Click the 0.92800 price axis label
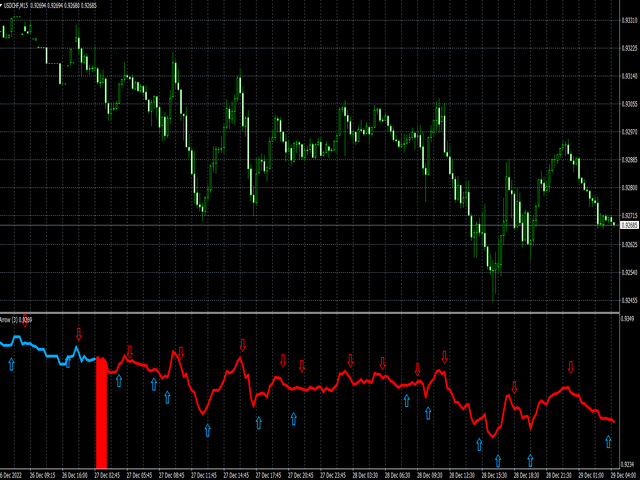The width and height of the screenshot is (640, 480). pyautogui.click(x=629, y=188)
